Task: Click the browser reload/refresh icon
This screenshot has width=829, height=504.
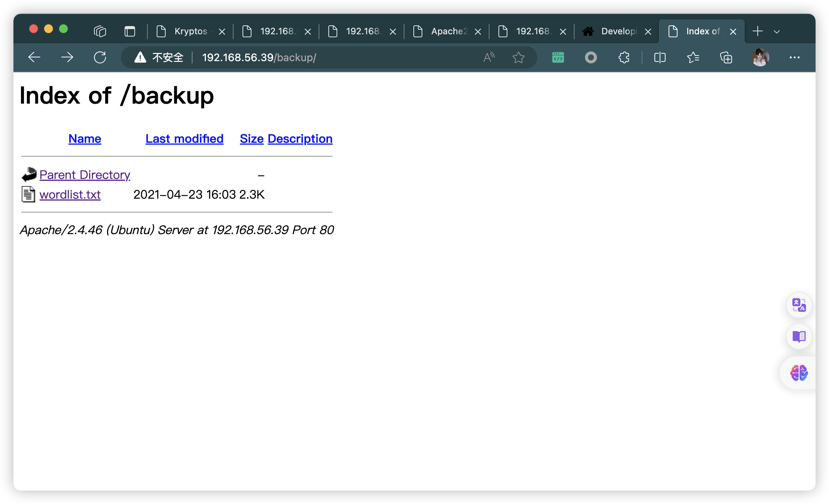Action: pos(100,57)
